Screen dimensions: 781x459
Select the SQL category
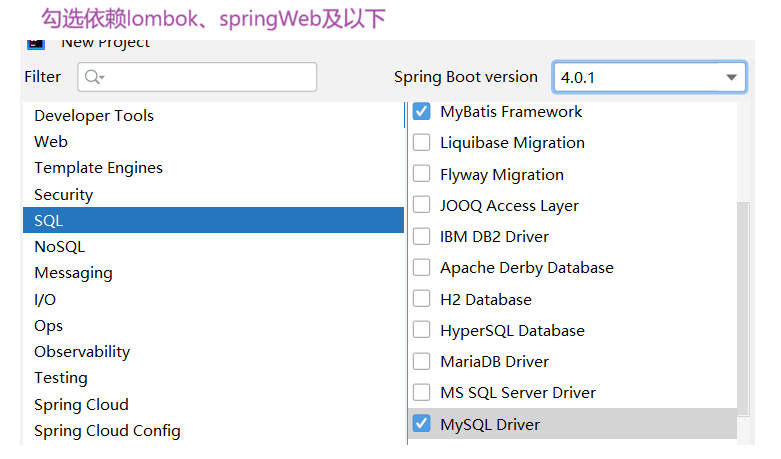click(x=213, y=220)
